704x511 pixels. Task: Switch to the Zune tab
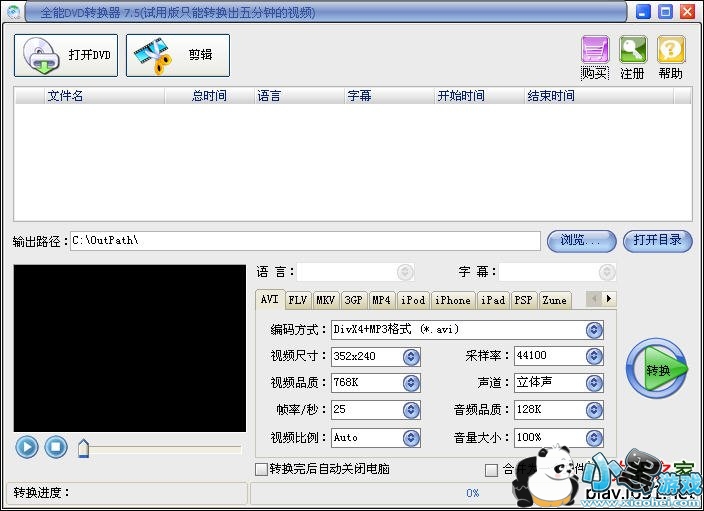554,300
